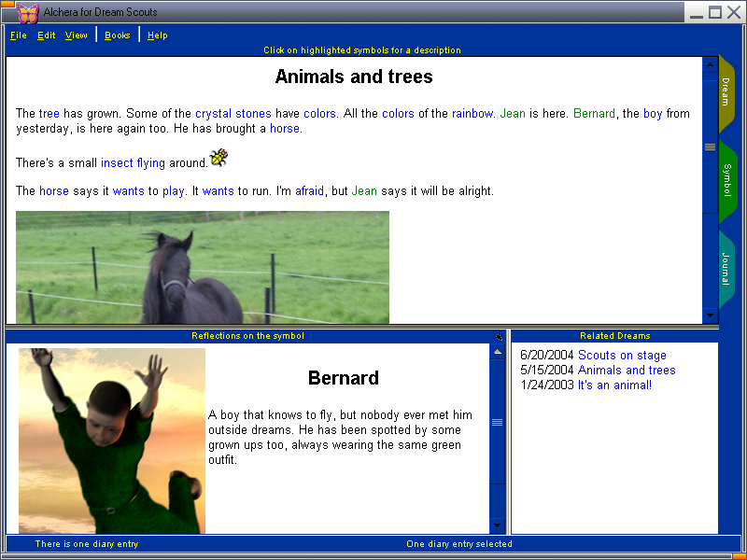Click the 'Bernard' heading in Reflections

(x=343, y=378)
